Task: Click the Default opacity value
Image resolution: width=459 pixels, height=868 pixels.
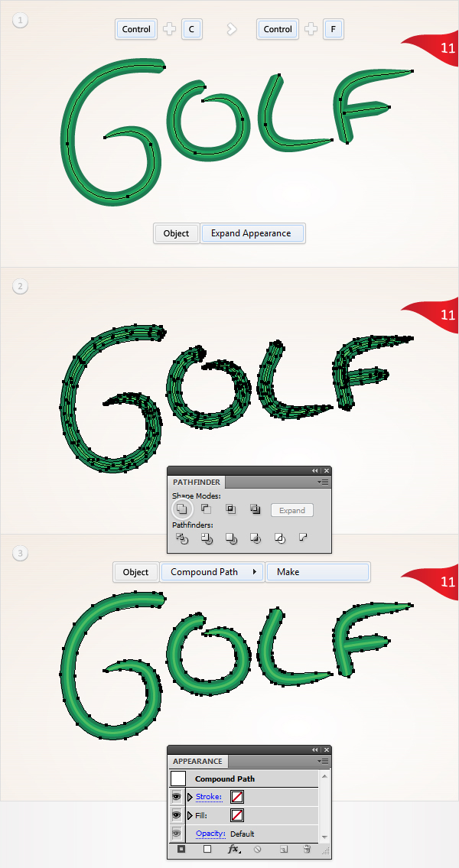Action: (x=243, y=833)
